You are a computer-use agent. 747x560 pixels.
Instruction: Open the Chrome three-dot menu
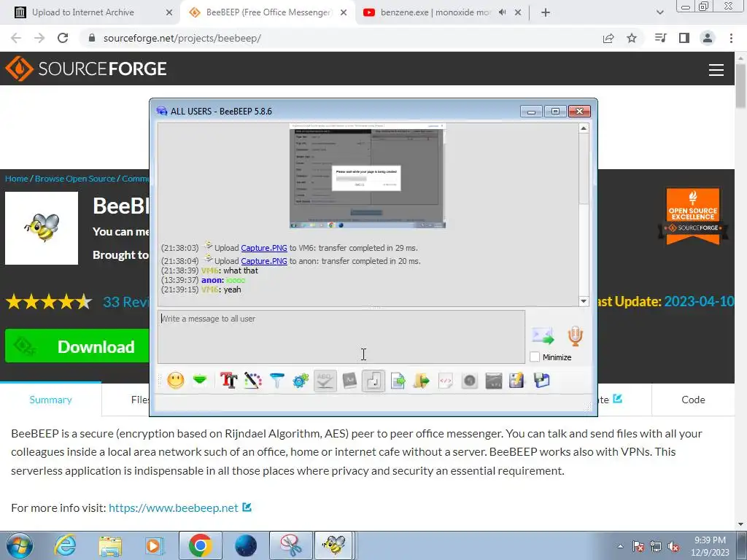(731, 38)
